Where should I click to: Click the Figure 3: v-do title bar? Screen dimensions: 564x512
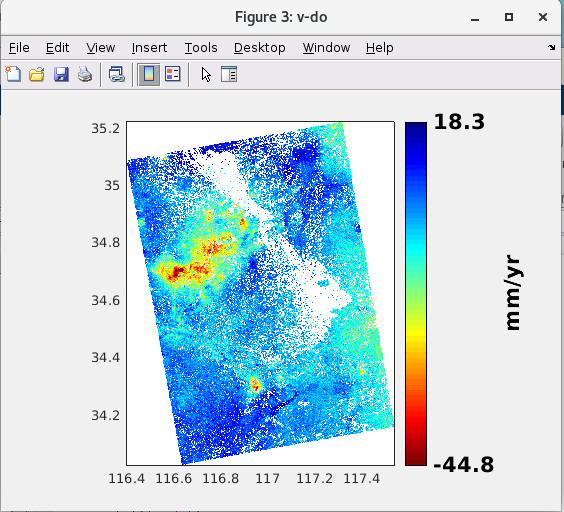click(281, 17)
